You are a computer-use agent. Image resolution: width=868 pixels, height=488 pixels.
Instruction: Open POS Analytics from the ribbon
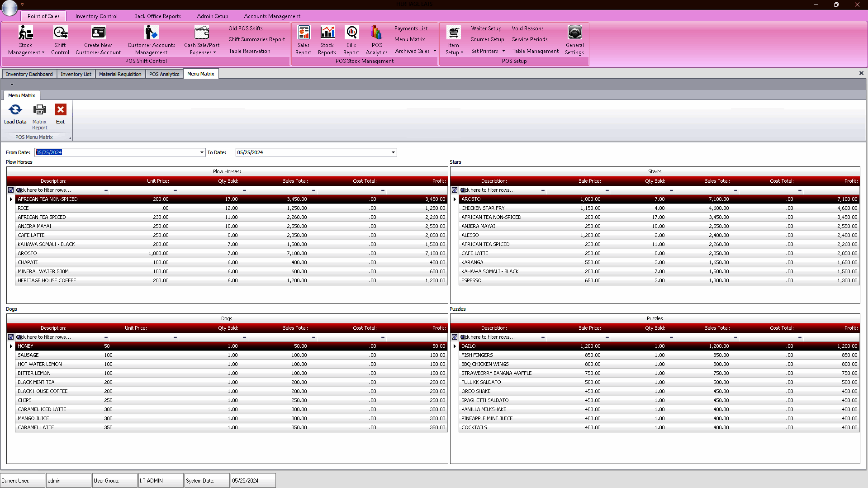click(x=376, y=33)
